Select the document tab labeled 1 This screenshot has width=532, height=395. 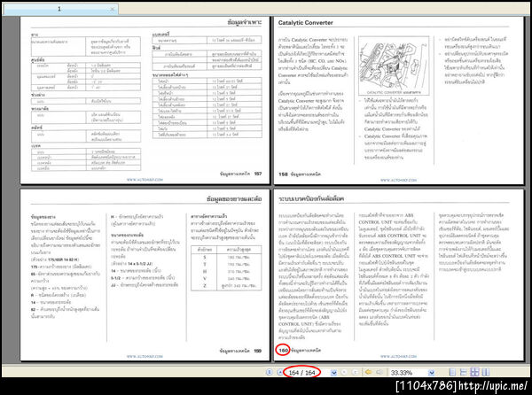[60, 9]
